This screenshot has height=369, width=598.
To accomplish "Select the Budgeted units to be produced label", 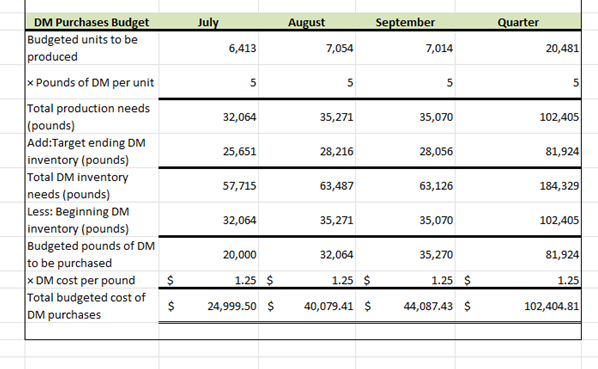I will [x=92, y=48].
